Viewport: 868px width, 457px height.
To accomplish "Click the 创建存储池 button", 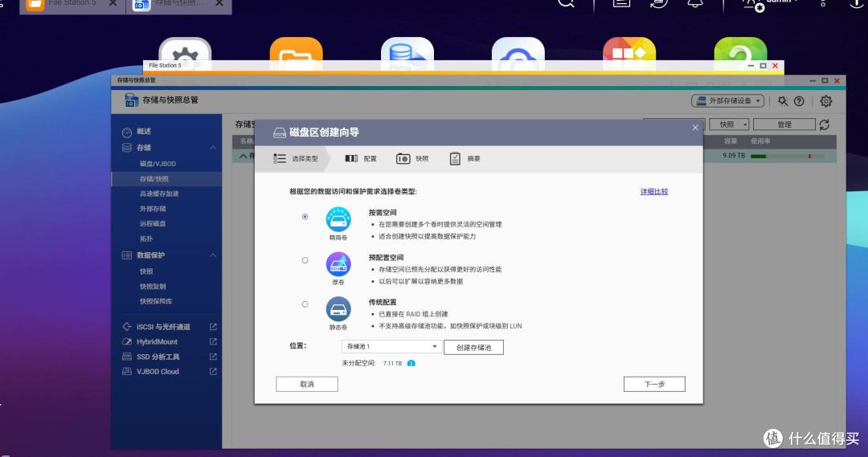I will pos(474,348).
